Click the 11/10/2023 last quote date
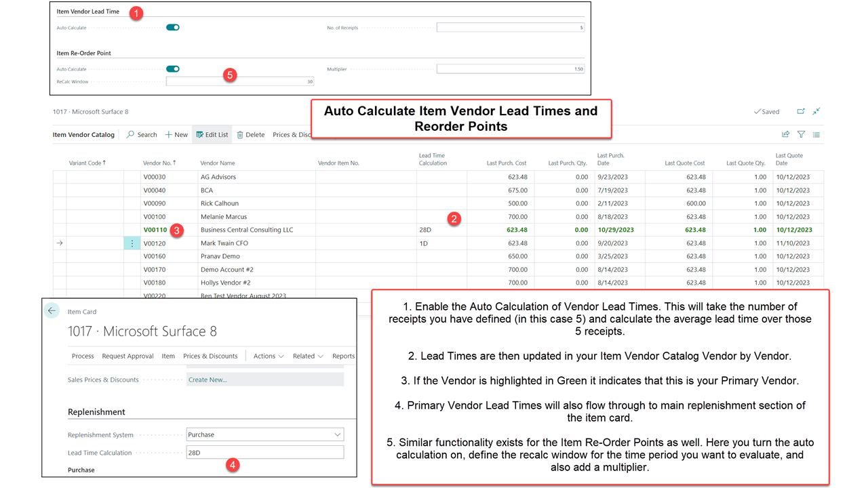The height and width of the screenshot is (488, 868). pos(793,243)
